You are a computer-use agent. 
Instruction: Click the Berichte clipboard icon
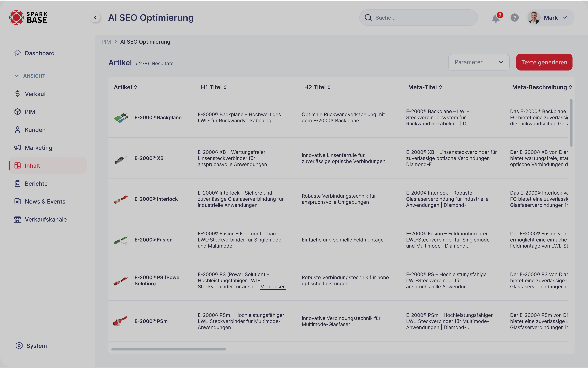18,184
